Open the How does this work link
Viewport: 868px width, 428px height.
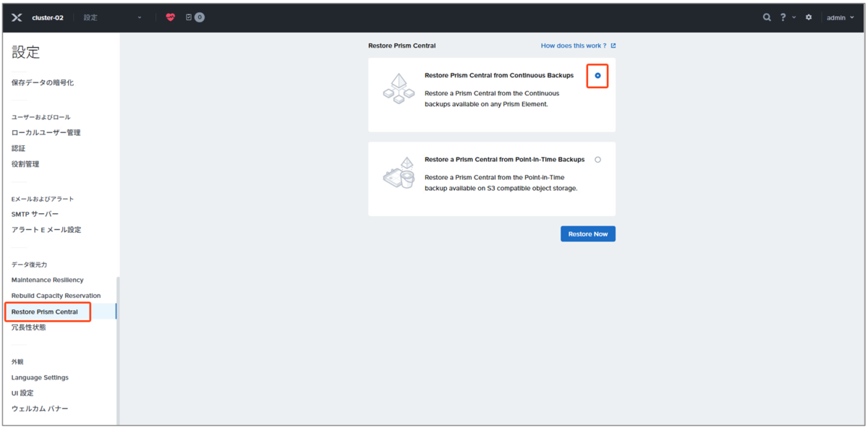(574, 46)
